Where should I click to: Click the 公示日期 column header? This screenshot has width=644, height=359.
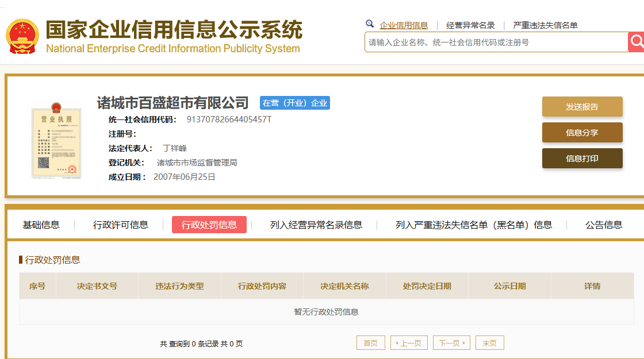(x=509, y=286)
